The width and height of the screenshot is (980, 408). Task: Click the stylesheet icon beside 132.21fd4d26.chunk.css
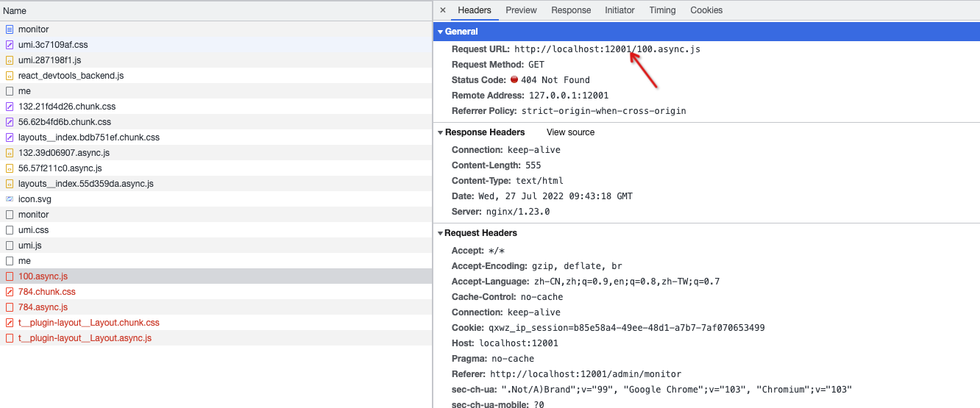tap(10, 107)
